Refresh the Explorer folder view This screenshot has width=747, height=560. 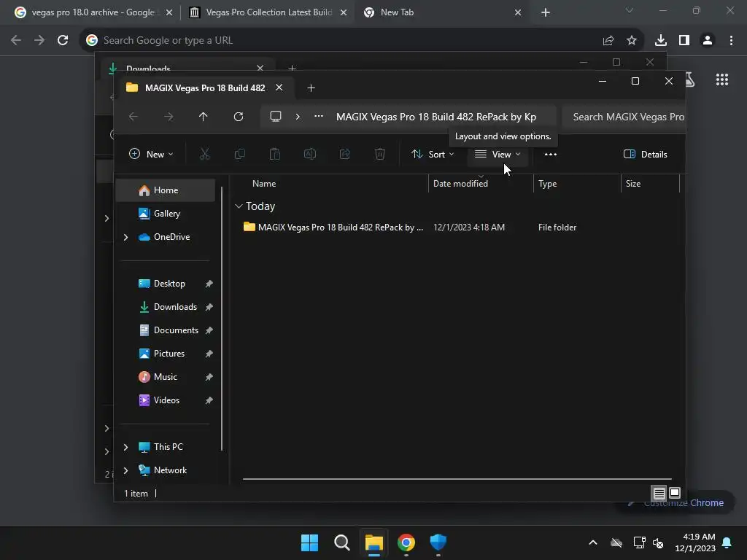point(239,117)
